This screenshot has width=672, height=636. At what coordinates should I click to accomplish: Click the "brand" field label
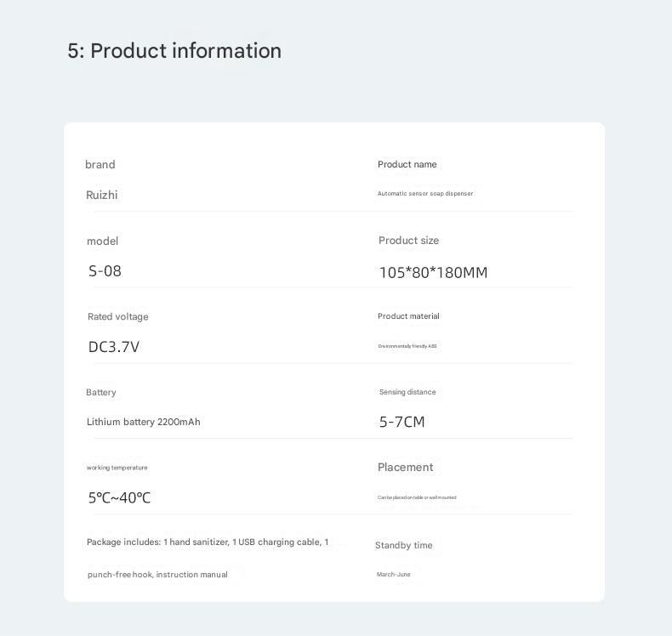point(100,165)
